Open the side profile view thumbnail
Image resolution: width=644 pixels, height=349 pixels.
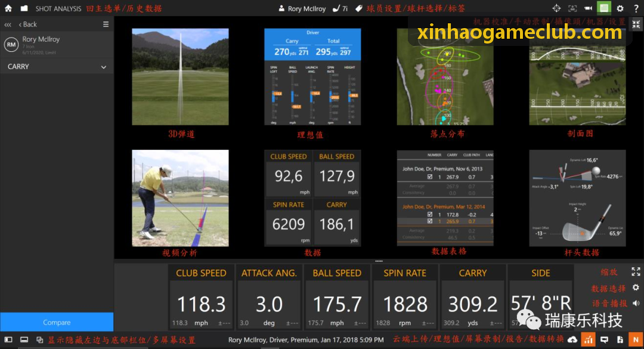pos(577,77)
